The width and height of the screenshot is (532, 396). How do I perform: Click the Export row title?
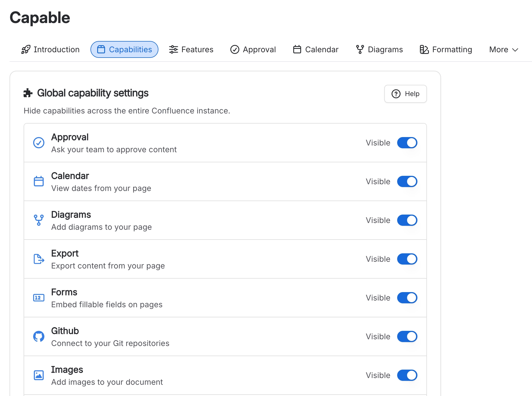click(x=65, y=253)
